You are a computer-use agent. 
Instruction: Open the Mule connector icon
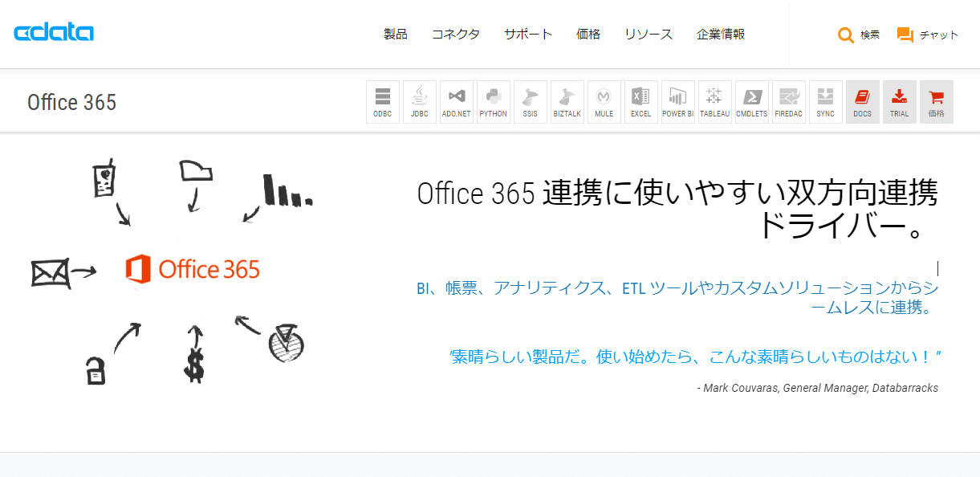point(604,102)
